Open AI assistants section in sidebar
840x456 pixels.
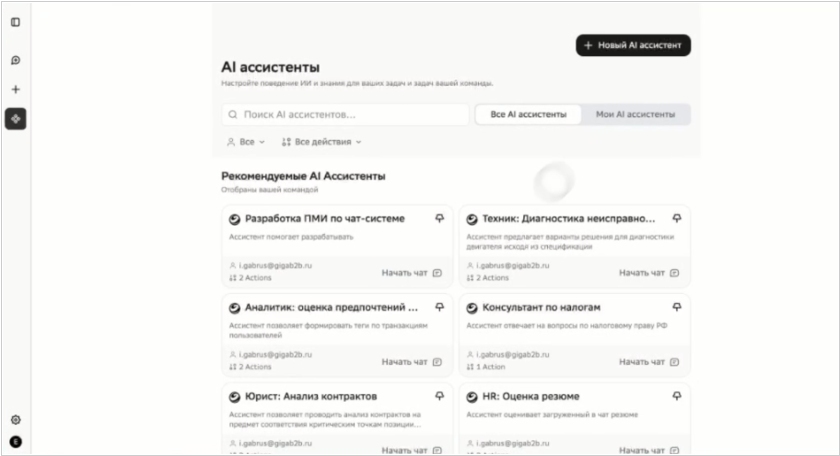[15, 119]
